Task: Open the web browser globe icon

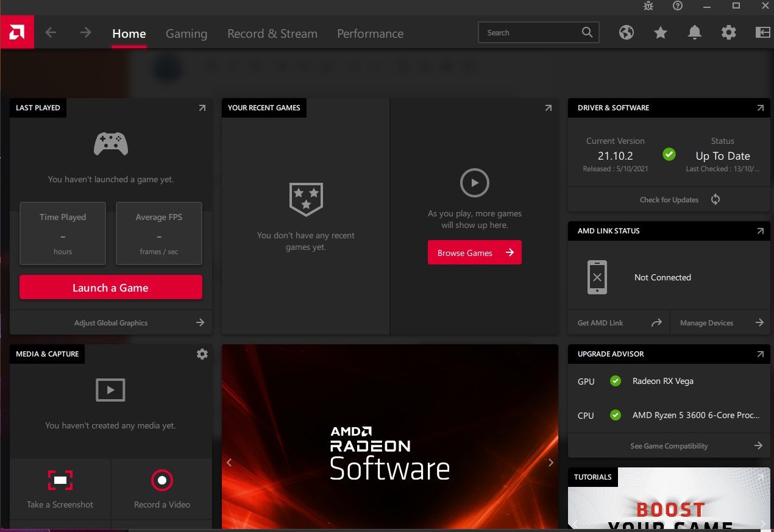Action: click(627, 33)
